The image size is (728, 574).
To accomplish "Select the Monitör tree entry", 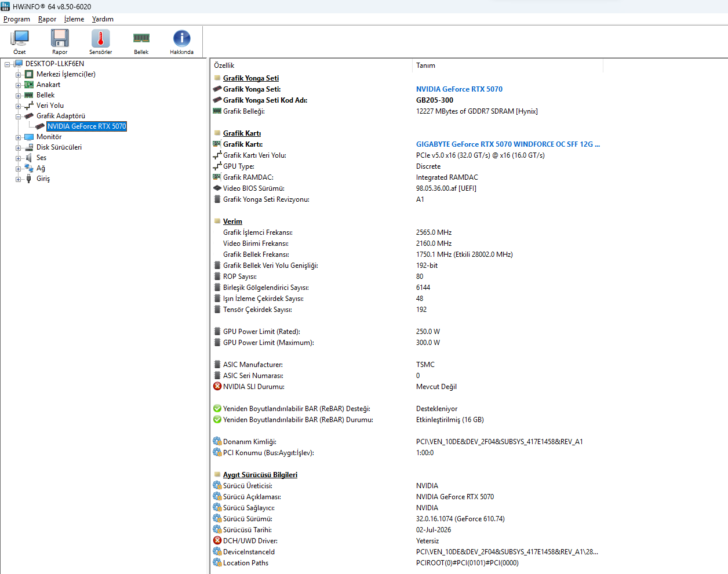I will pos(49,137).
